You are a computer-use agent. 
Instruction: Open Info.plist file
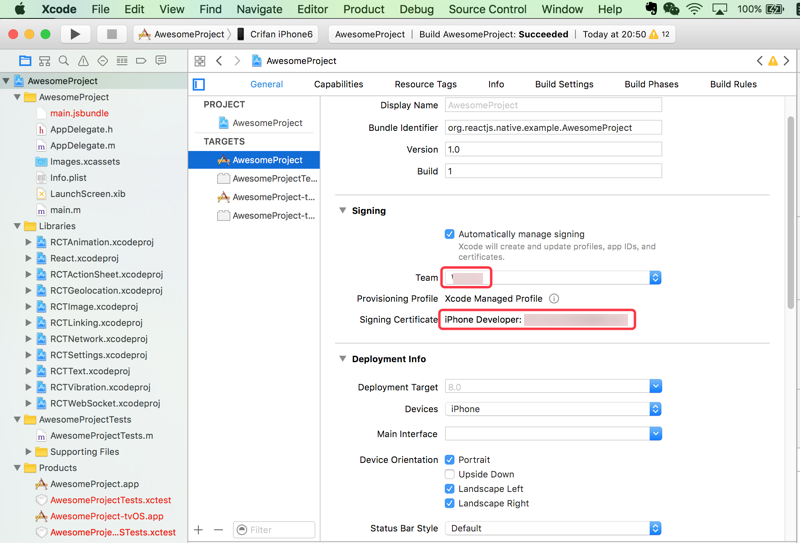pos(68,178)
